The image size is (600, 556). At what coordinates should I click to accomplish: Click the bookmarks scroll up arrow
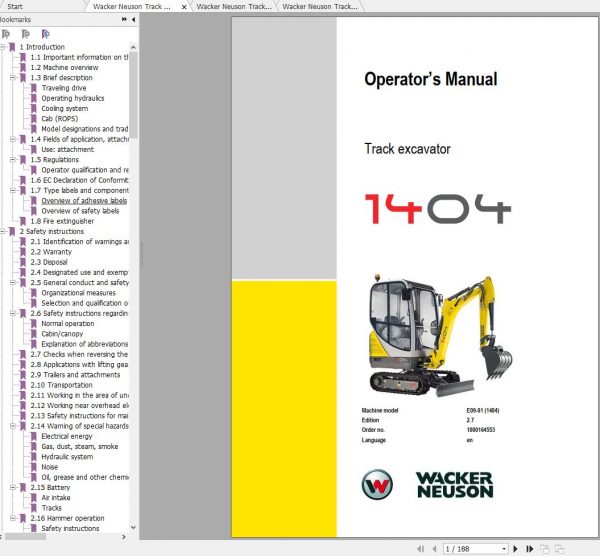(x=133, y=47)
